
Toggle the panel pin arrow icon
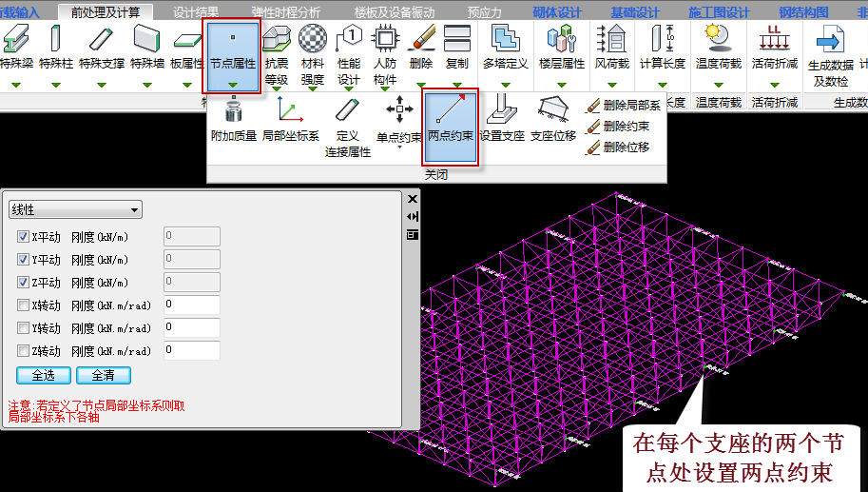click(x=413, y=217)
